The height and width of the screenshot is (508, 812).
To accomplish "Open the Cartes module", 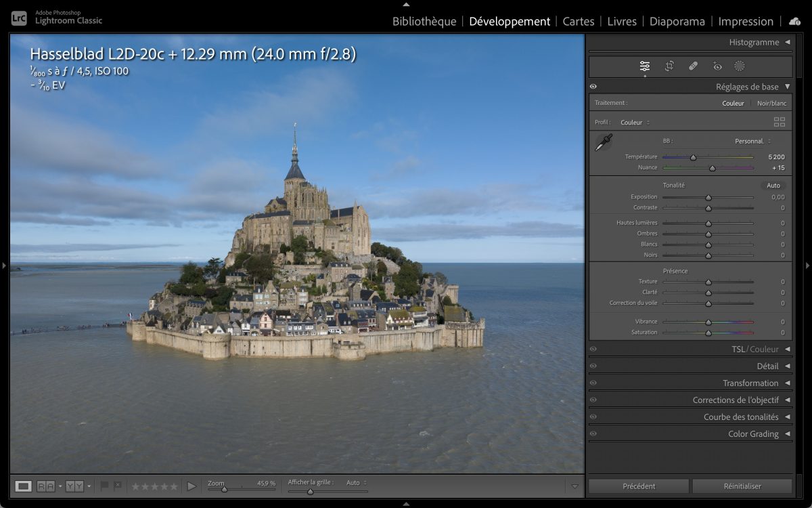I will point(579,21).
